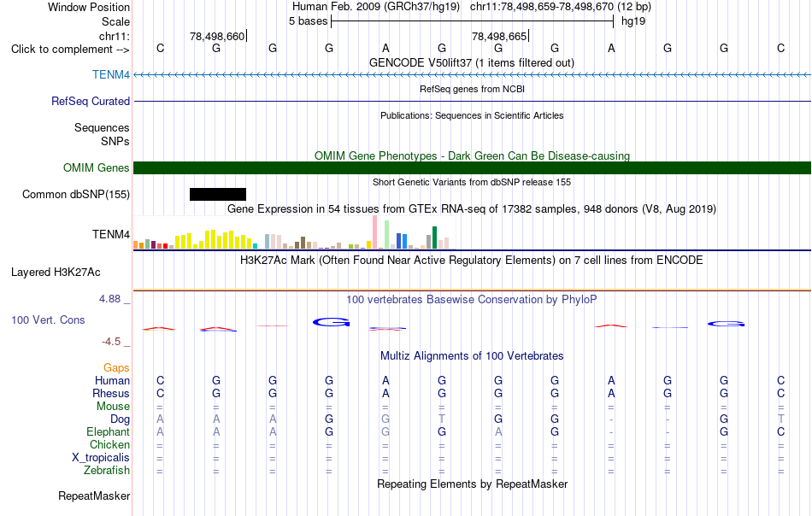Click the Sequences track label
Screen dimensions: 812x516
point(102,128)
